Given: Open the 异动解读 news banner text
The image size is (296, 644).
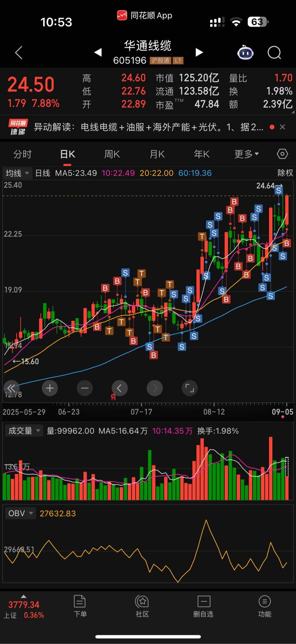Looking at the screenshot, I should tap(149, 127).
